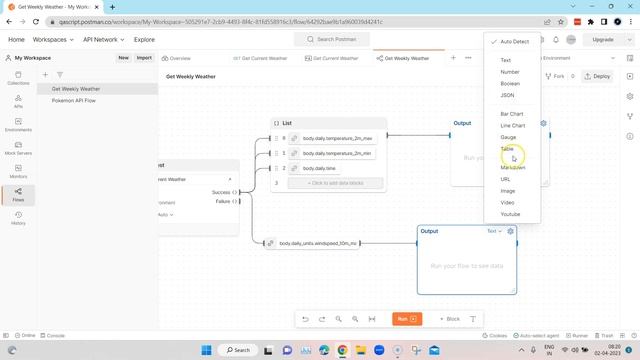Click the Import button
This screenshot has height=360, width=640.
click(x=144, y=58)
